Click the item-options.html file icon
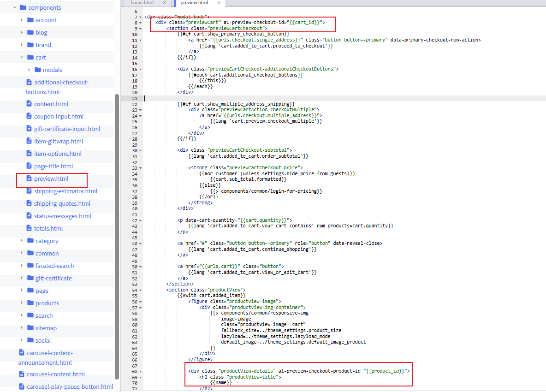546x392 pixels. [29, 154]
